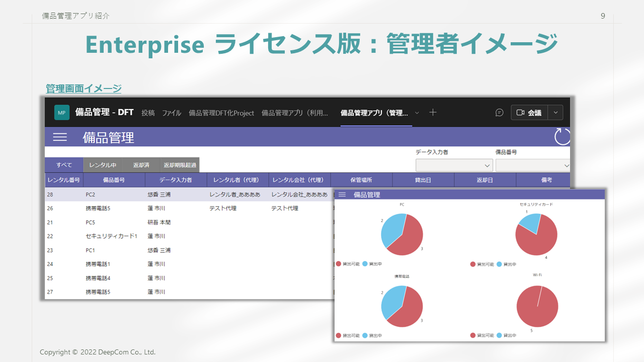Screen dimensions: 644x362
Task: Open hamburger menu in the chart window
Action: point(342,195)
